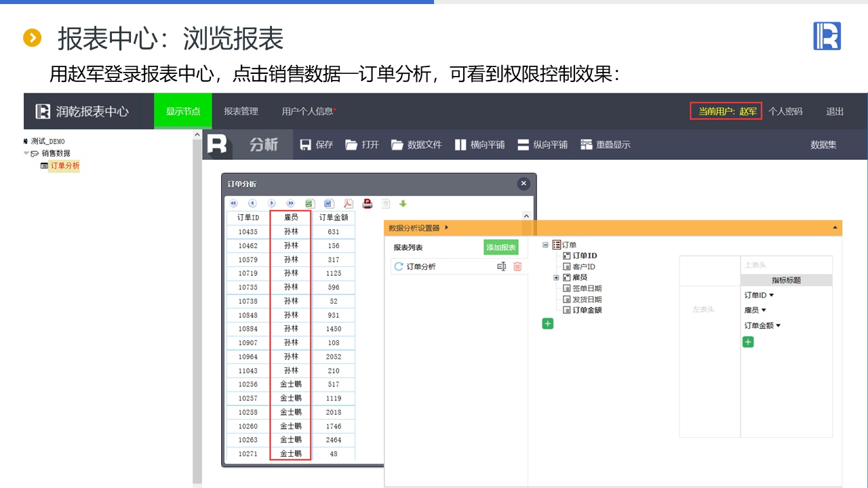Screen dimensions: 868x488
Task: Open a file with 打开
Action: (x=362, y=144)
